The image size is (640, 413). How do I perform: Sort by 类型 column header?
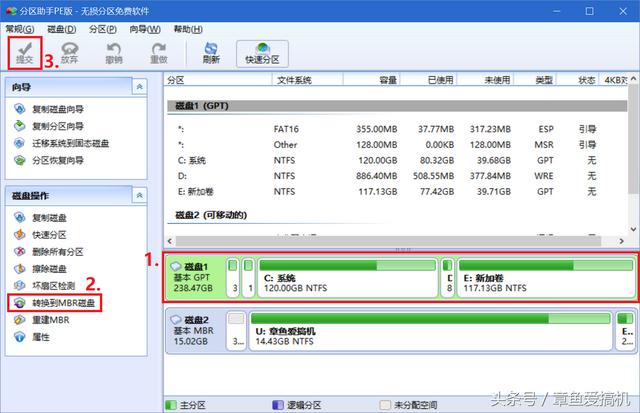(536, 80)
